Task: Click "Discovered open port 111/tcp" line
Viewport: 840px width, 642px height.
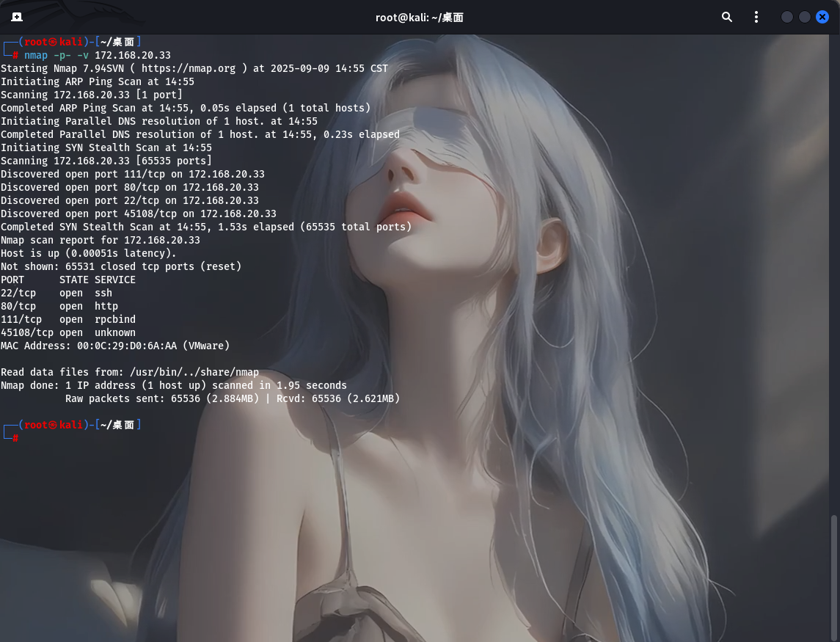Action: click(133, 174)
